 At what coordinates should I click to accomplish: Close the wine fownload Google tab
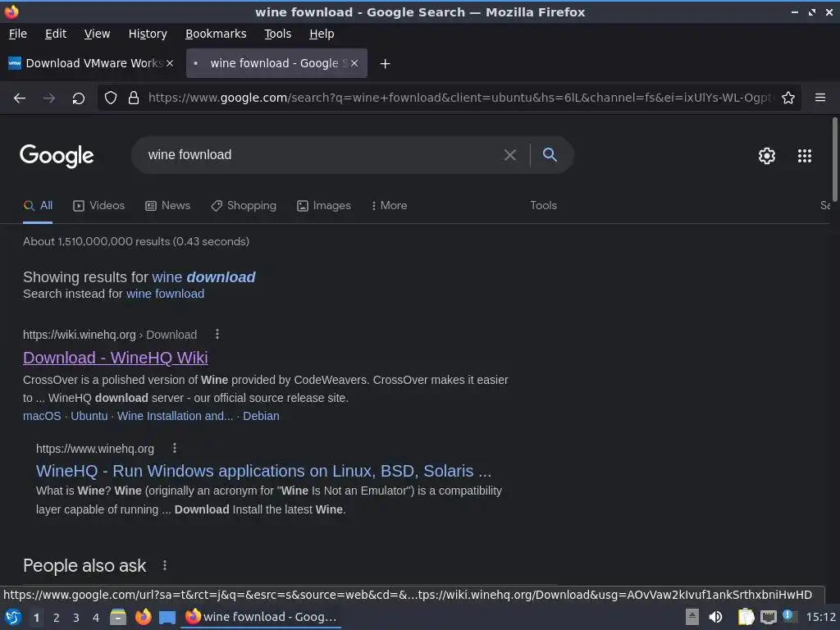354,63
